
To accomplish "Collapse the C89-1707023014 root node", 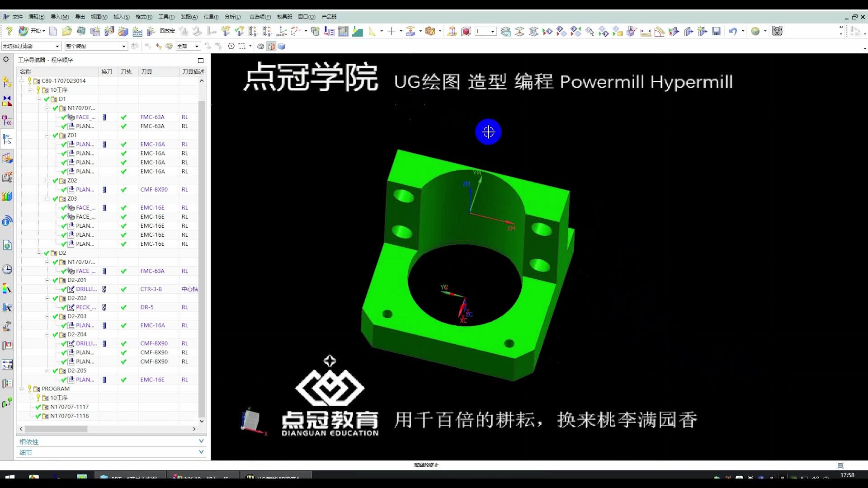I will tap(22, 81).
